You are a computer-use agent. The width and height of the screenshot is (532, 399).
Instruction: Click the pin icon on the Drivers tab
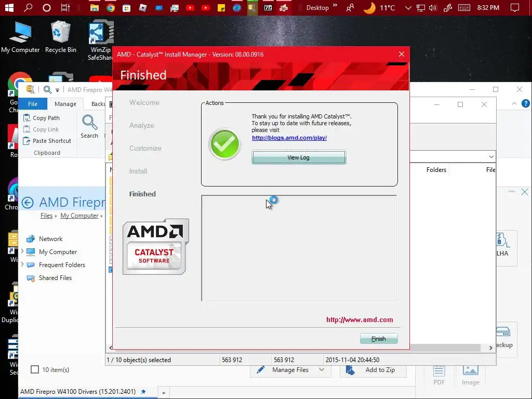(143, 392)
